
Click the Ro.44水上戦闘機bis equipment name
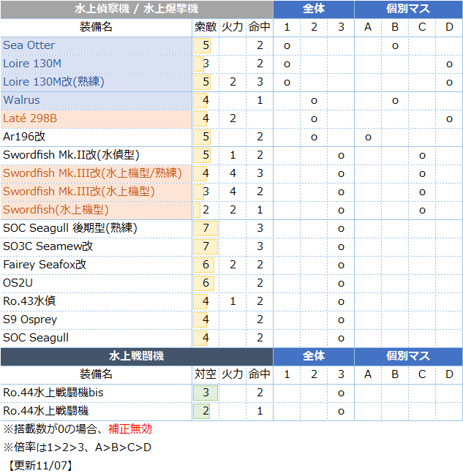[x=53, y=393]
